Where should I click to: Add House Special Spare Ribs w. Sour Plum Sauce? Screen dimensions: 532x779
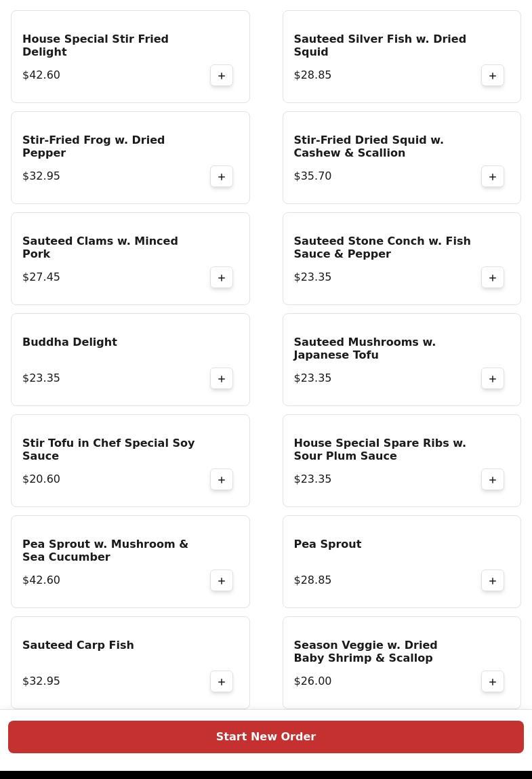493,479
